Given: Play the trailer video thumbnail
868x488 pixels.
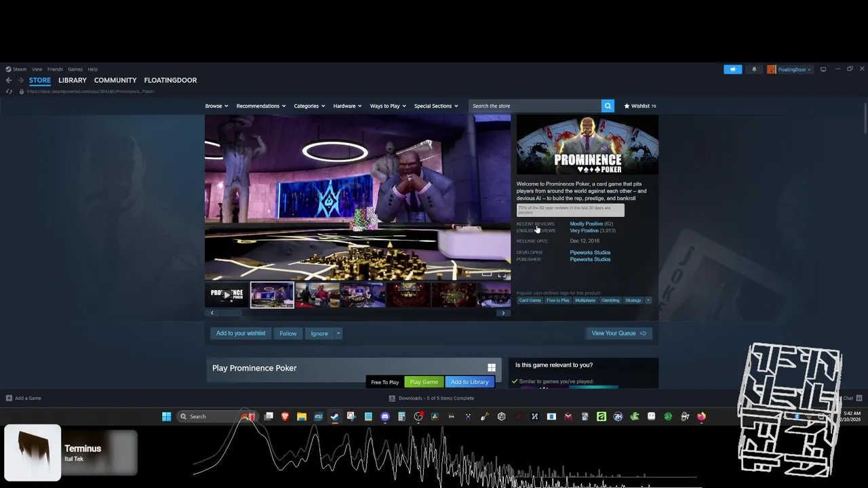Looking at the screenshot, I should (x=226, y=295).
